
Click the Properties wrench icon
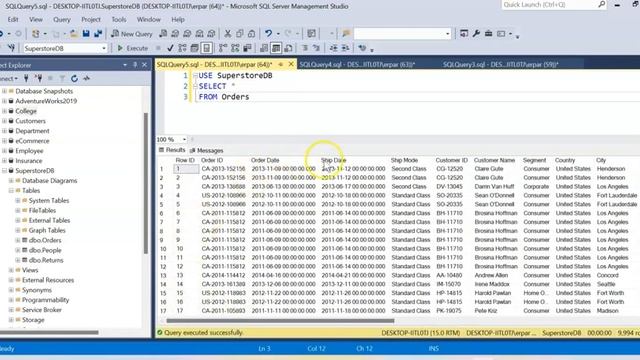click(476, 33)
